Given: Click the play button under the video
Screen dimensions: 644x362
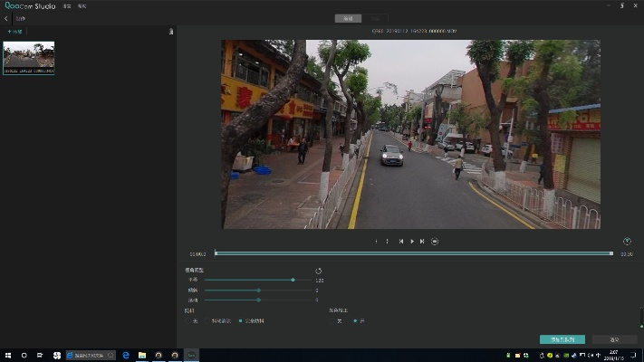Looking at the screenshot, I should point(412,242).
